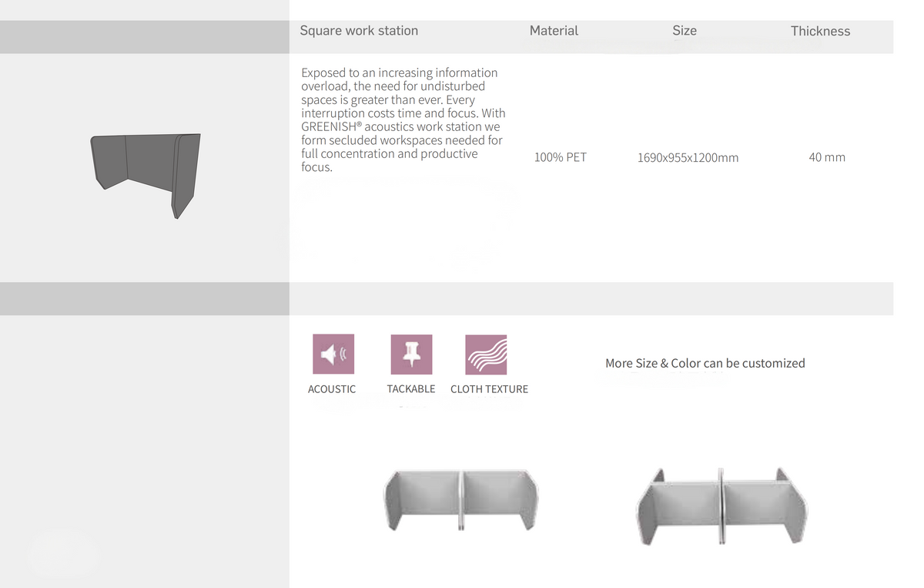Click the Acoustic speaker icon
This screenshot has width=924, height=588.
333,354
